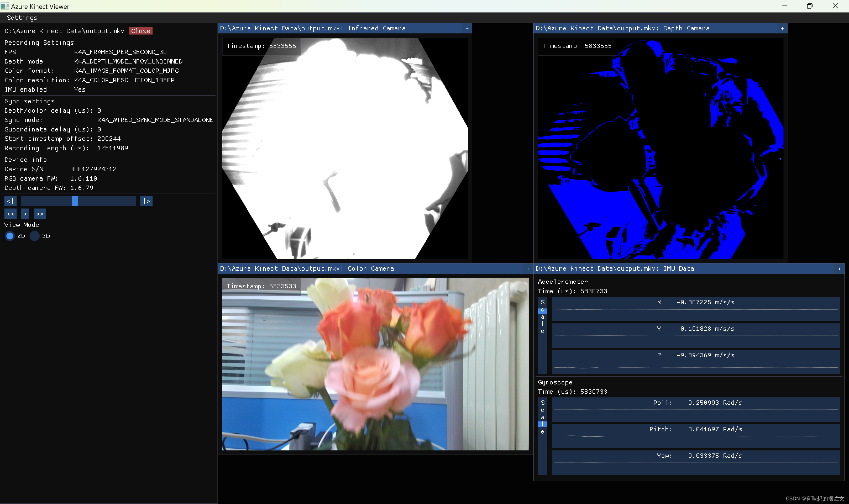The height and width of the screenshot is (504, 849).
Task: Jump to the recording start
Action: [10, 201]
